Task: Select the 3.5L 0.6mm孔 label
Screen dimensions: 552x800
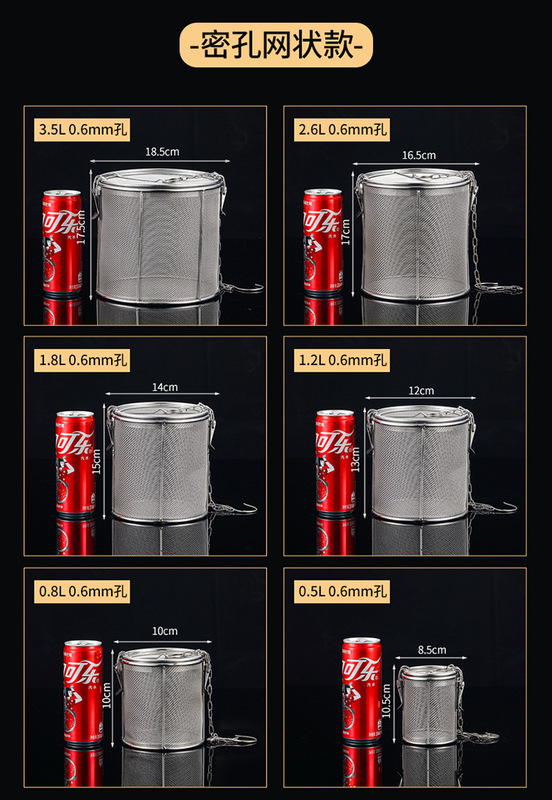Action: pyautogui.click(x=82, y=130)
